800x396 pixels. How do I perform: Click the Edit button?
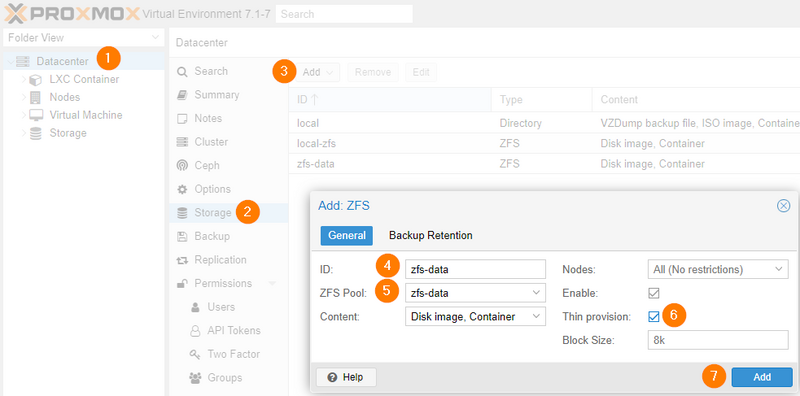[x=421, y=72]
